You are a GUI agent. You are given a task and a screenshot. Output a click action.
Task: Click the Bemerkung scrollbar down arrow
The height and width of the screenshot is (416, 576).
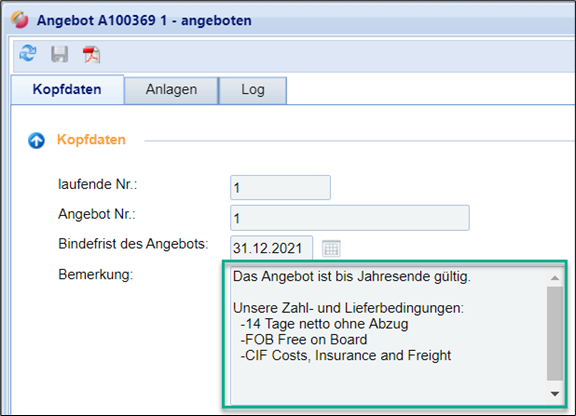coord(555,394)
